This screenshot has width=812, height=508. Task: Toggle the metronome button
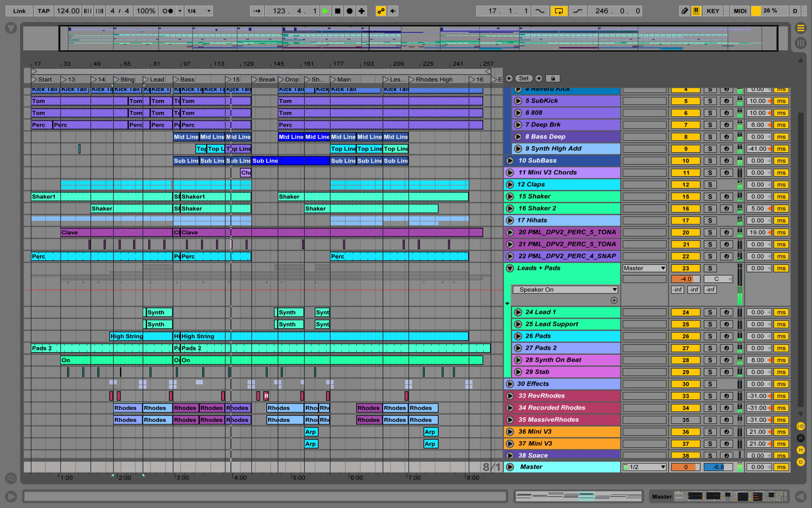pos(168,11)
